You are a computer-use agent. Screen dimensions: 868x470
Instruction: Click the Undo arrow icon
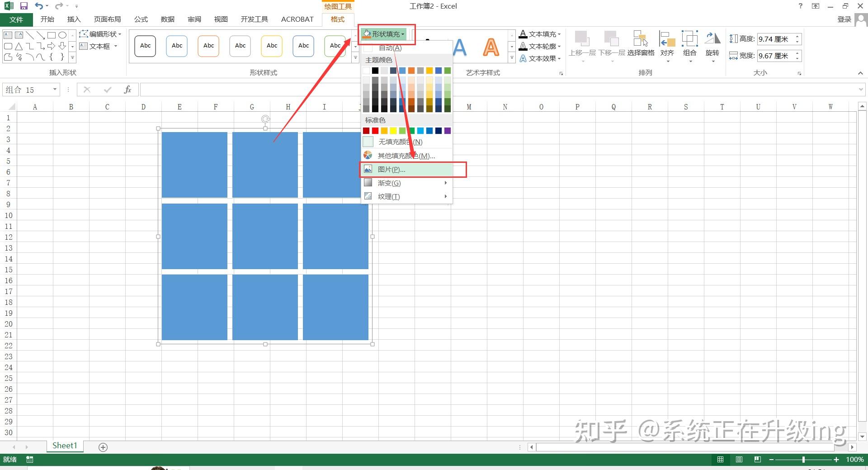[x=39, y=6]
